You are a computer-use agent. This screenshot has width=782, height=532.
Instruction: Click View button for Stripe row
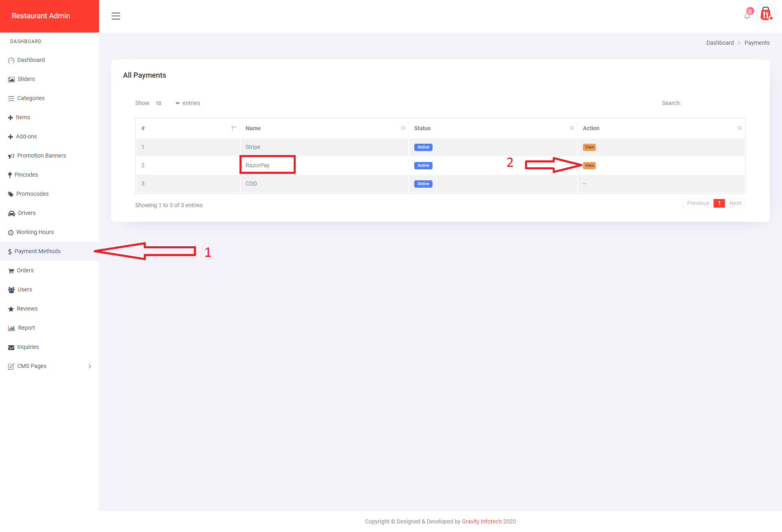[x=589, y=147]
